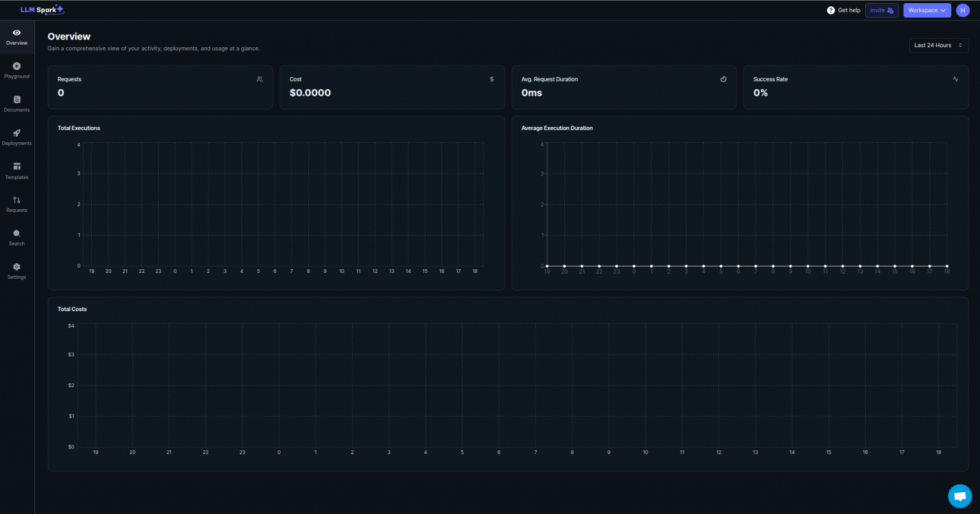The height and width of the screenshot is (514, 980).
Task: Select the Documents icon in the sidebar
Action: pos(17,101)
